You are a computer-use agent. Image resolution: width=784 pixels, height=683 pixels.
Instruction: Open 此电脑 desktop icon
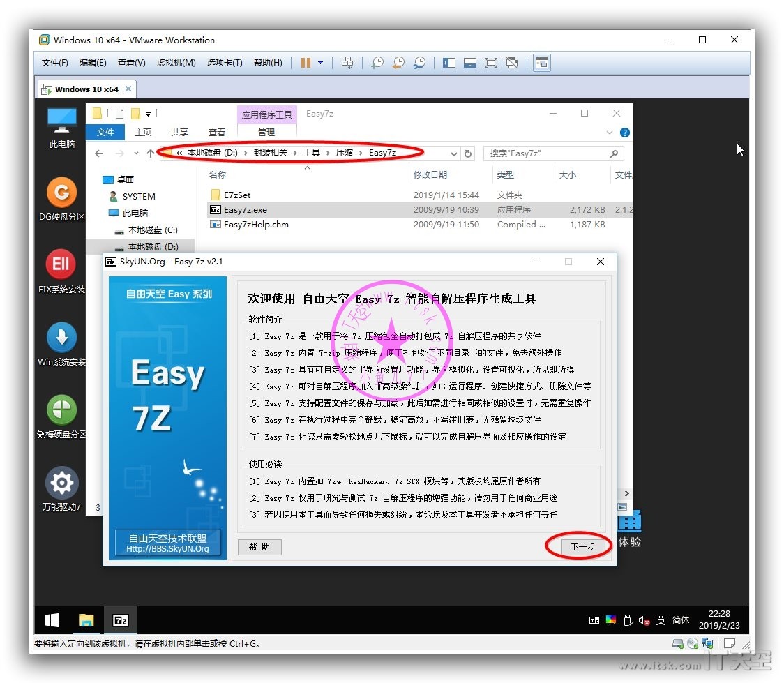tap(61, 128)
